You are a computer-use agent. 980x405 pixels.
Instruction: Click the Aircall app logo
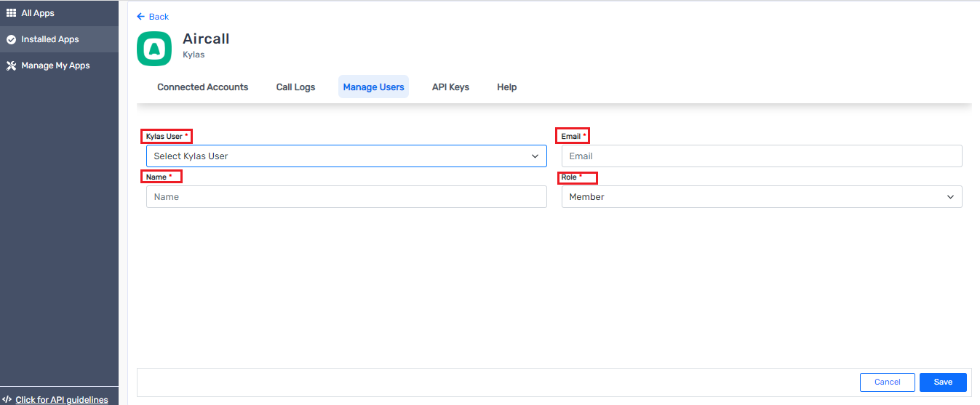(x=154, y=49)
